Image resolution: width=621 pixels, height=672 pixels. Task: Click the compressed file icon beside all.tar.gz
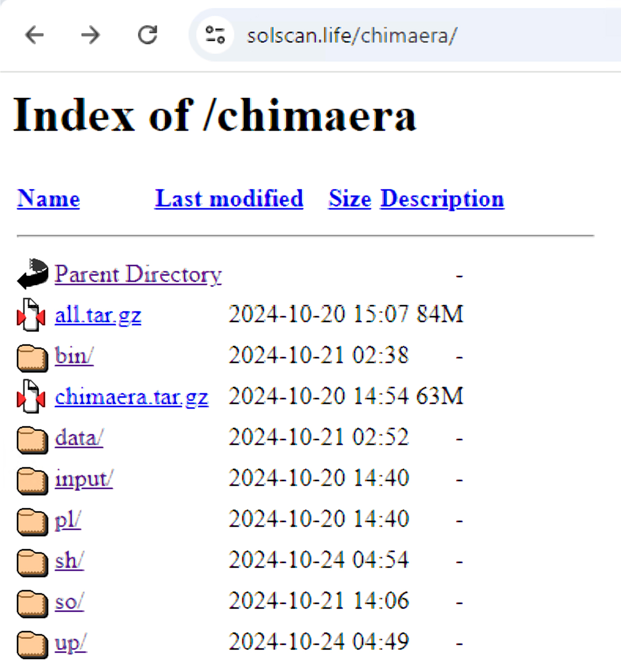(x=31, y=315)
